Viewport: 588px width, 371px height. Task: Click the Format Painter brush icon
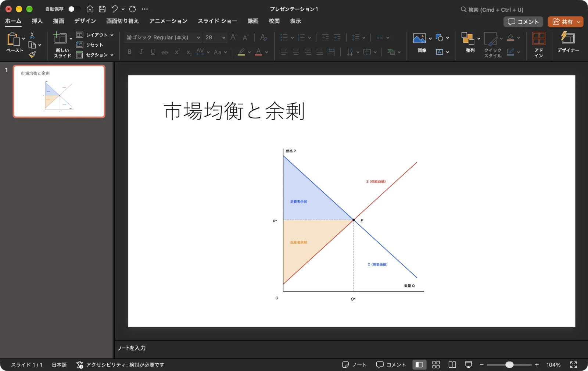(32, 54)
